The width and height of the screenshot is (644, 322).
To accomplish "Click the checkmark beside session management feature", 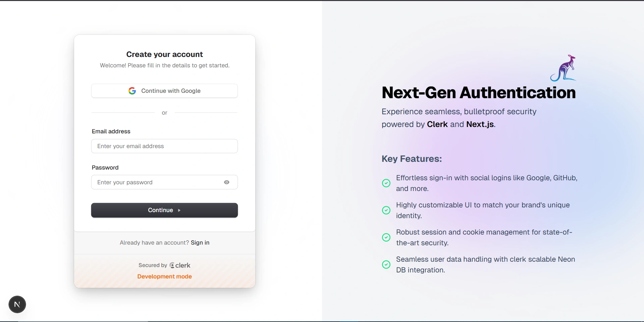I will click(x=386, y=237).
